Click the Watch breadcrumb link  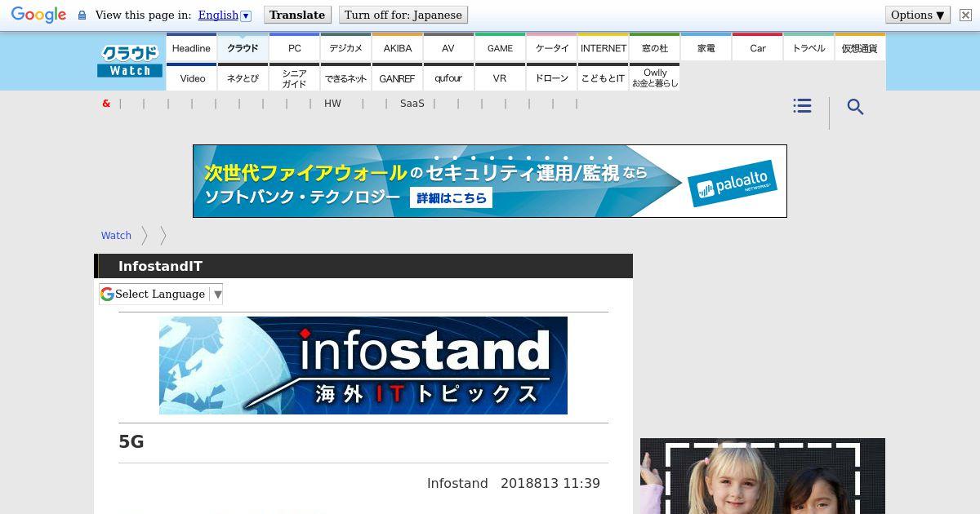tap(116, 235)
